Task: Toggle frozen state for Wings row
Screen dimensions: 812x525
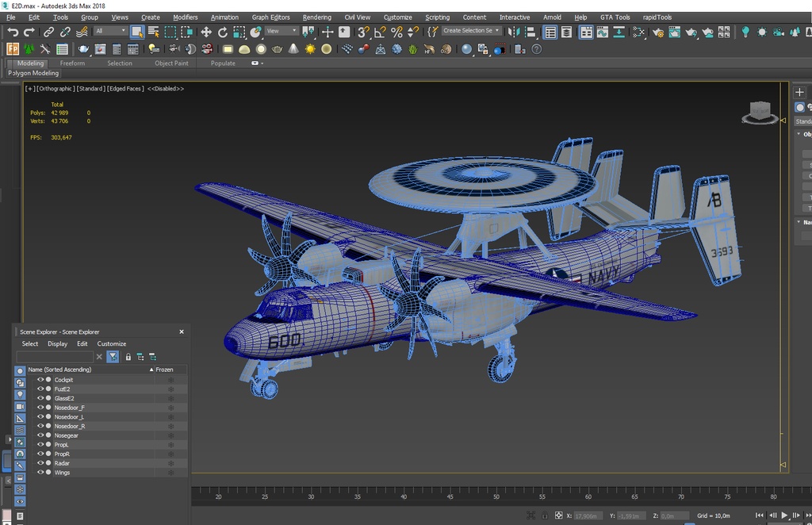Action: pyautogui.click(x=170, y=473)
